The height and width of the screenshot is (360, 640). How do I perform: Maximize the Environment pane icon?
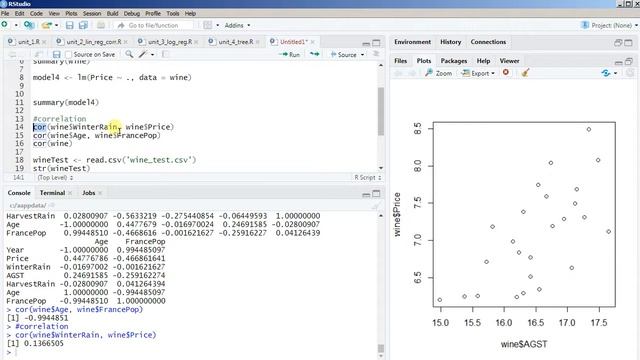click(629, 42)
